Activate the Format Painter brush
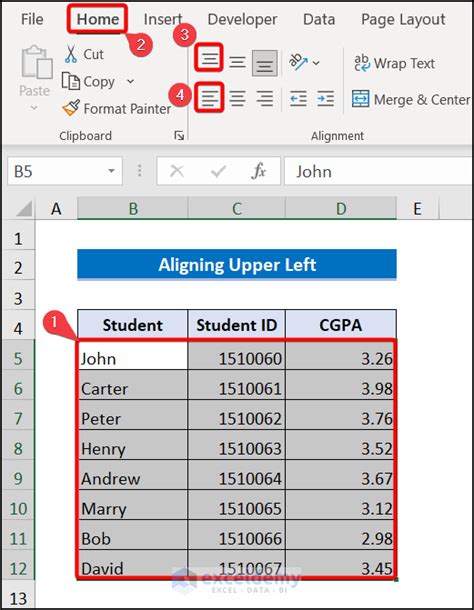 coord(116,108)
